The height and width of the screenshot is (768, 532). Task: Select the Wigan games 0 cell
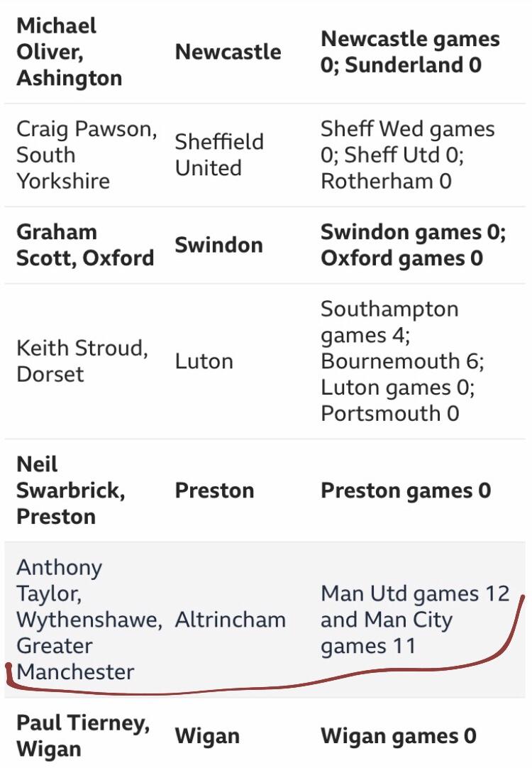pos(399,735)
